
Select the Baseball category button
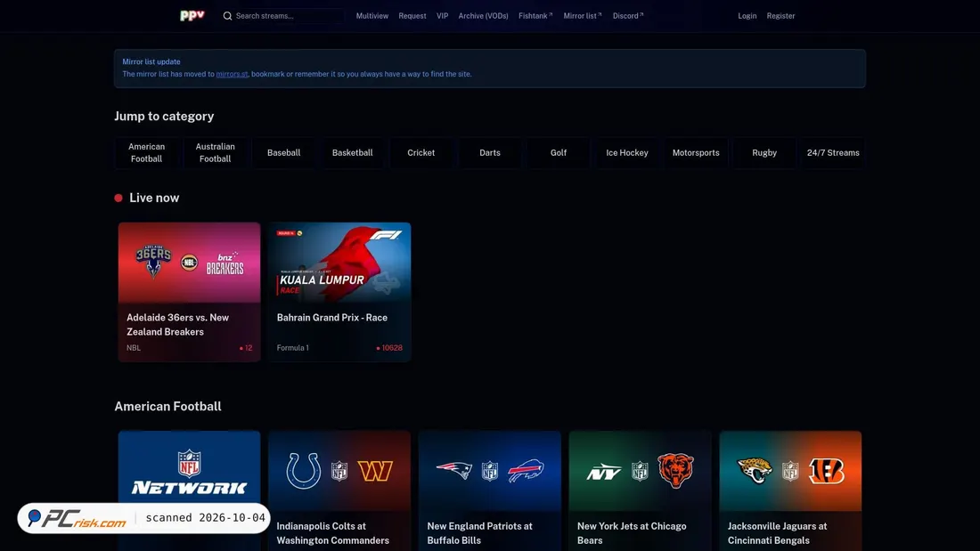[283, 152]
